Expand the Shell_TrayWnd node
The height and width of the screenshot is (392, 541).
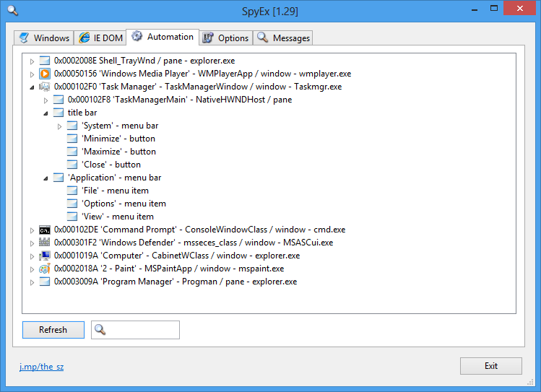(x=32, y=61)
